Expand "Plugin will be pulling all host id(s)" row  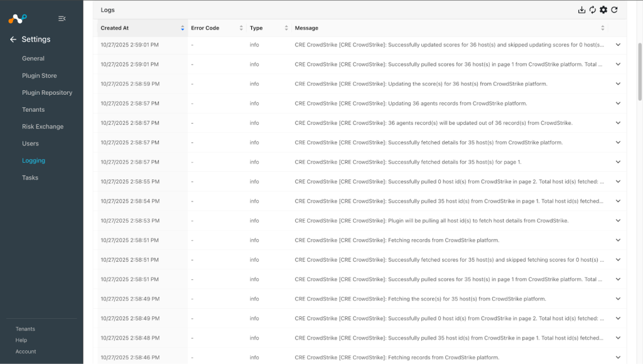click(618, 220)
